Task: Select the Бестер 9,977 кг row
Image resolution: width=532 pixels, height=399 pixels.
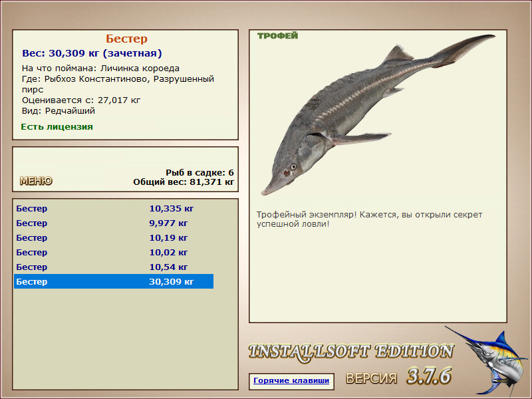Action: [x=114, y=223]
